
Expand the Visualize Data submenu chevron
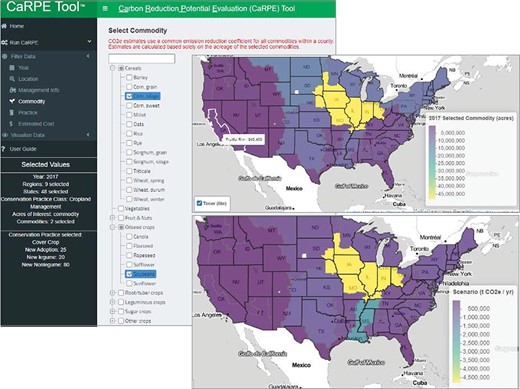click(x=88, y=135)
